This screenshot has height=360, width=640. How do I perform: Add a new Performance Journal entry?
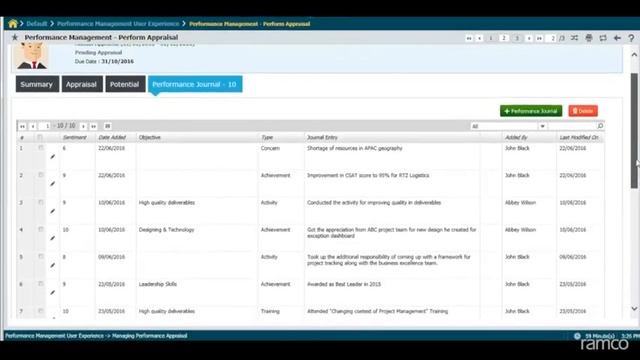531,111
